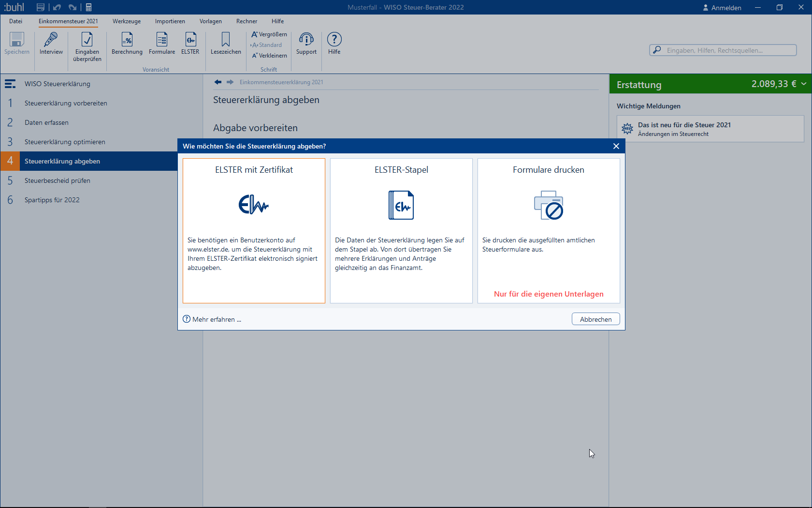This screenshot has height=508, width=812.
Task: Select the Formulare drucken printer option
Action: 549,231
